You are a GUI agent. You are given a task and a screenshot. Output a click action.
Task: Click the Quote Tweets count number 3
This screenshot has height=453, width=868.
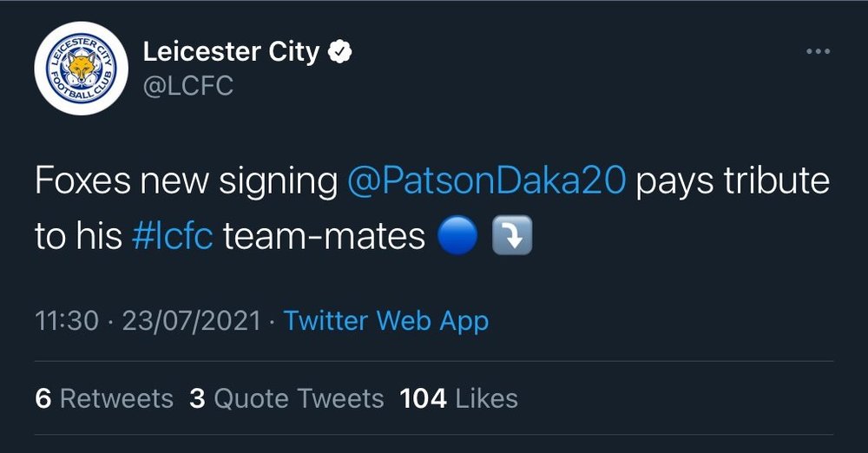tap(197, 398)
